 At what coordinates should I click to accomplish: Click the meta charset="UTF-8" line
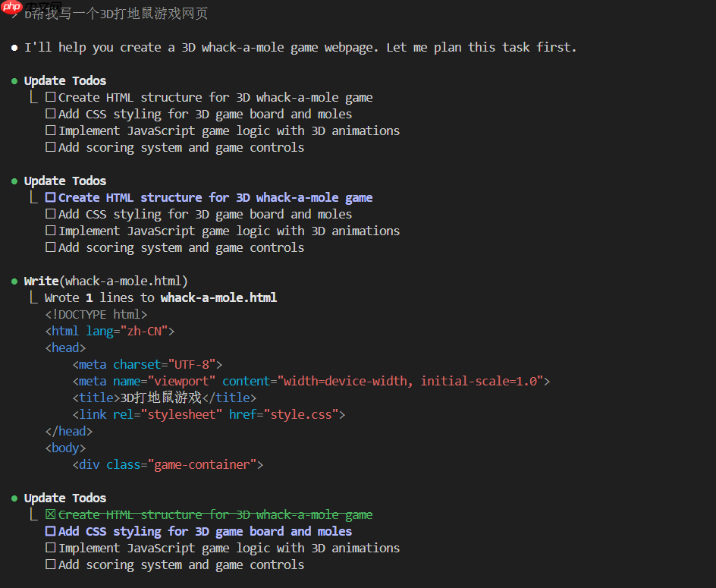pyautogui.click(x=147, y=365)
